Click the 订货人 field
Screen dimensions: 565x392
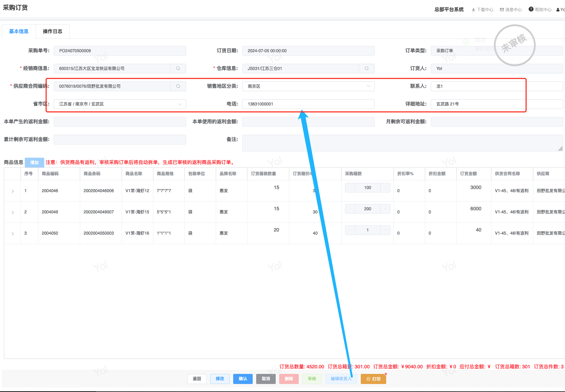pos(497,69)
